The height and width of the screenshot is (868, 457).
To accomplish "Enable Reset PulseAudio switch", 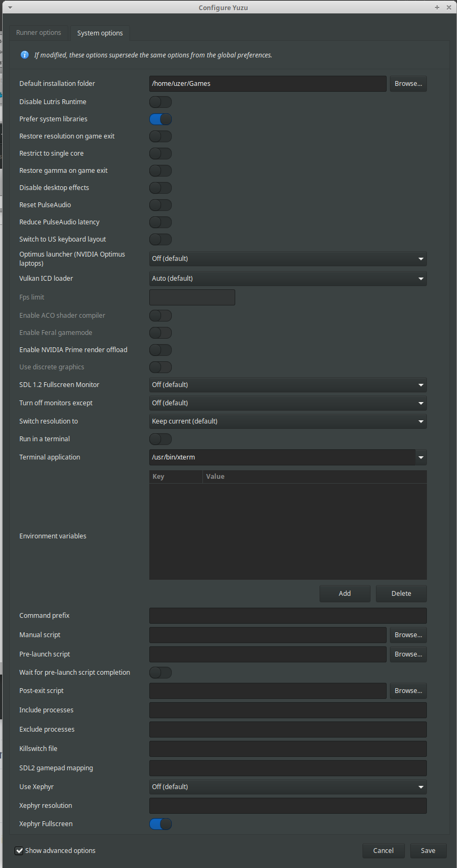I will click(x=161, y=205).
